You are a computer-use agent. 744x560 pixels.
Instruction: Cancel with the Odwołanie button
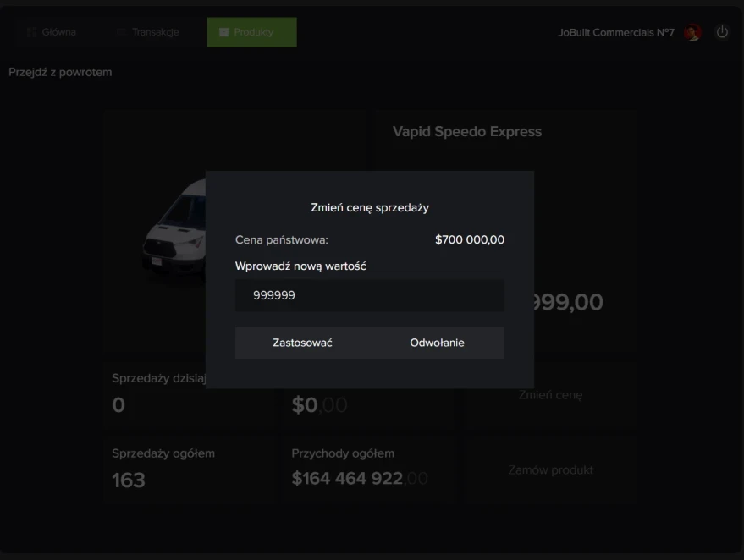tap(437, 343)
